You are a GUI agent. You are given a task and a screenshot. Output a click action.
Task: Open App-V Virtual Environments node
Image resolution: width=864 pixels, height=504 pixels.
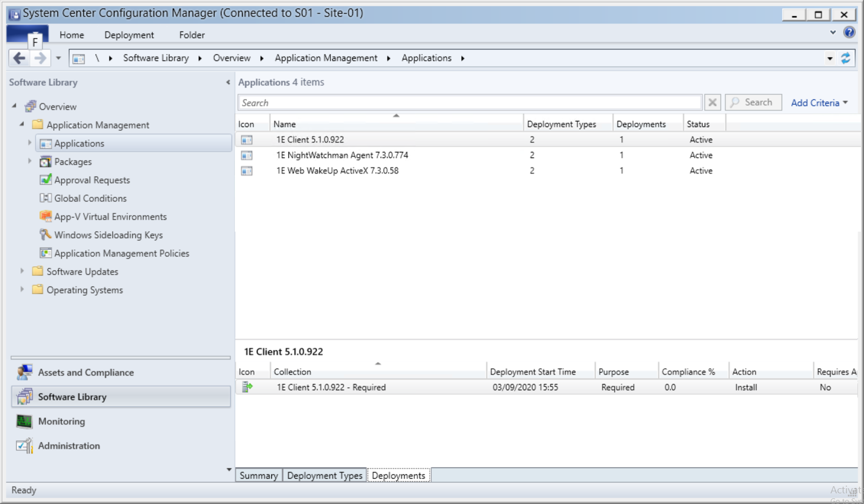[x=110, y=217]
